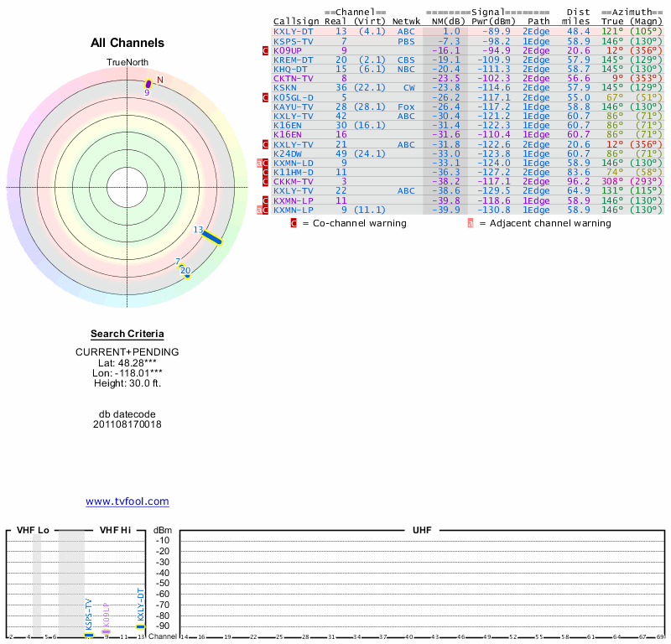Select the channel 9 marker near TrueNorth
This screenshot has height=644, width=671.
point(149,83)
